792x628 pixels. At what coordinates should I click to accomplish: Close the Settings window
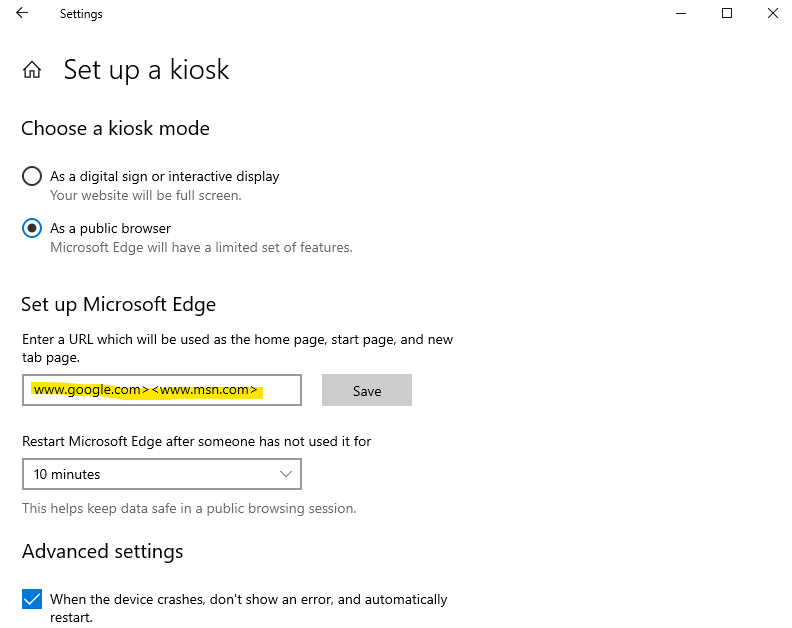(773, 13)
